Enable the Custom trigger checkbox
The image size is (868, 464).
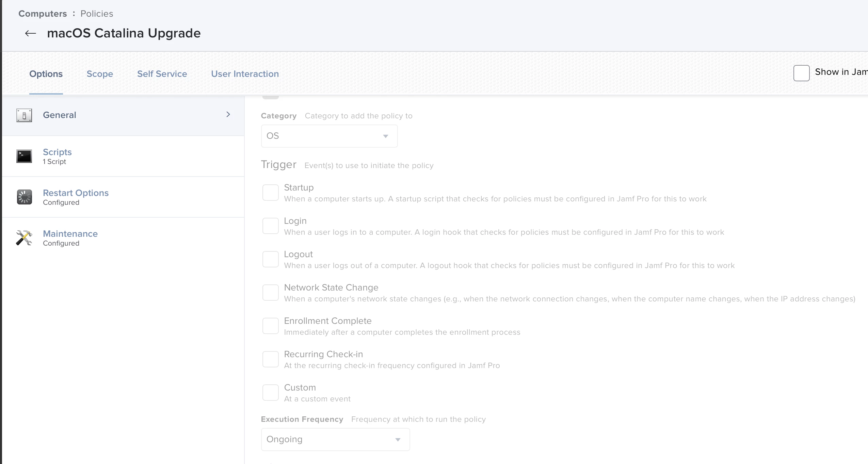click(x=271, y=393)
